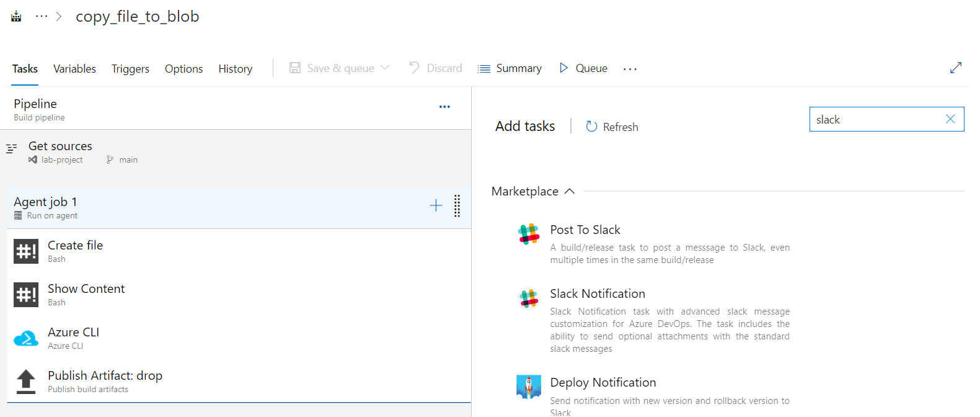This screenshot has height=417, width=980.
Task: Click the Post To Slack logo
Action: click(529, 235)
